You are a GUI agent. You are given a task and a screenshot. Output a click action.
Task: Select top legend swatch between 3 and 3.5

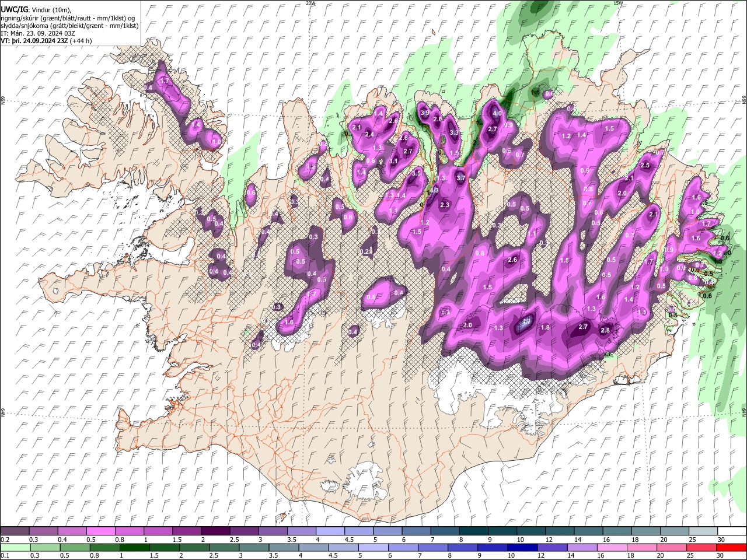point(273,531)
